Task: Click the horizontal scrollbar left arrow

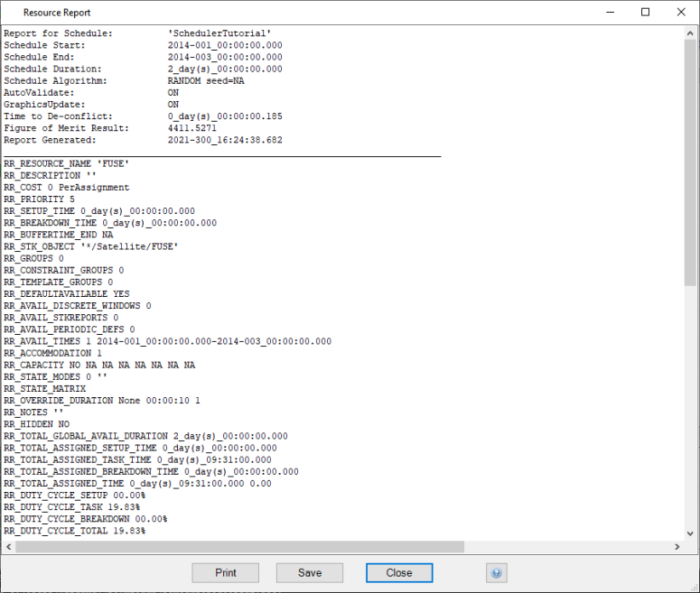Action: pos(9,547)
